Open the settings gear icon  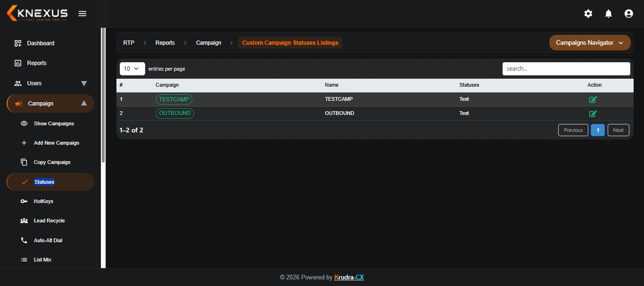pyautogui.click(x=588, y=14)
